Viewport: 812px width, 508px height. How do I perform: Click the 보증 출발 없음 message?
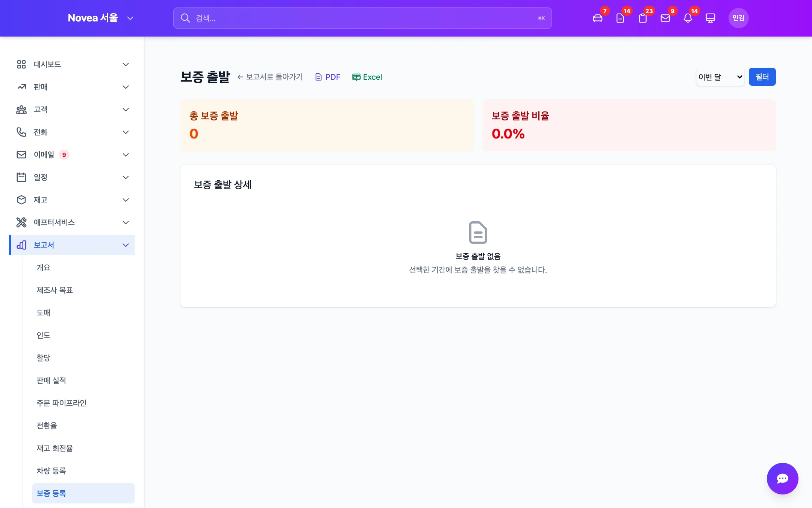click(x=478, y=256)
